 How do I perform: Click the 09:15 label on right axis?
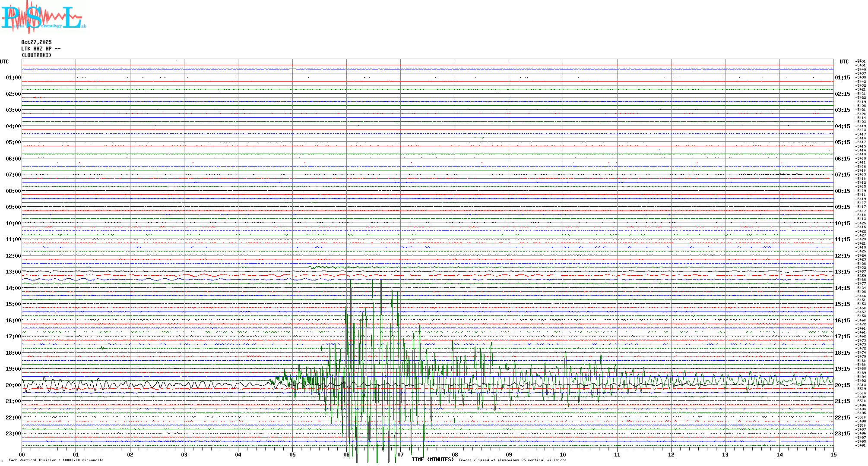click(842, 207)
